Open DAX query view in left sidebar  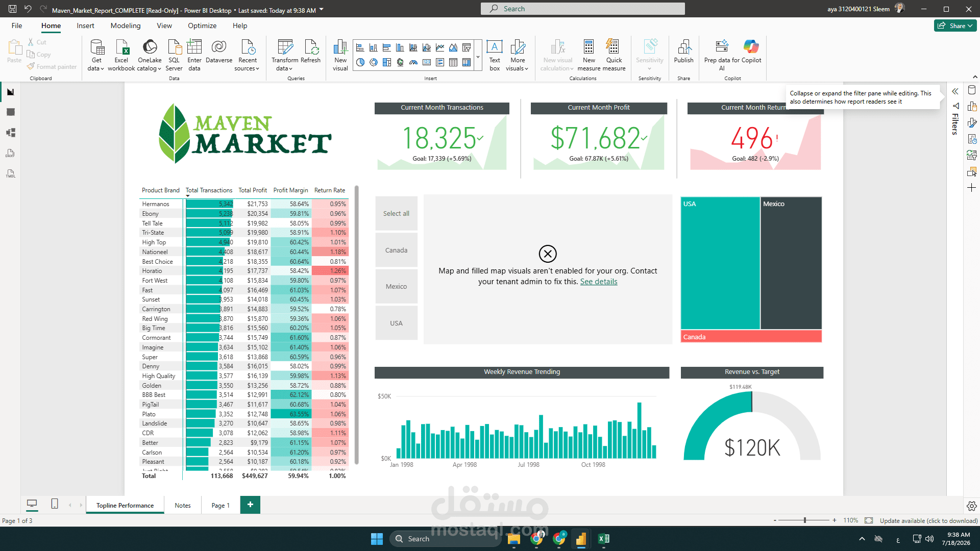[11, 153]
